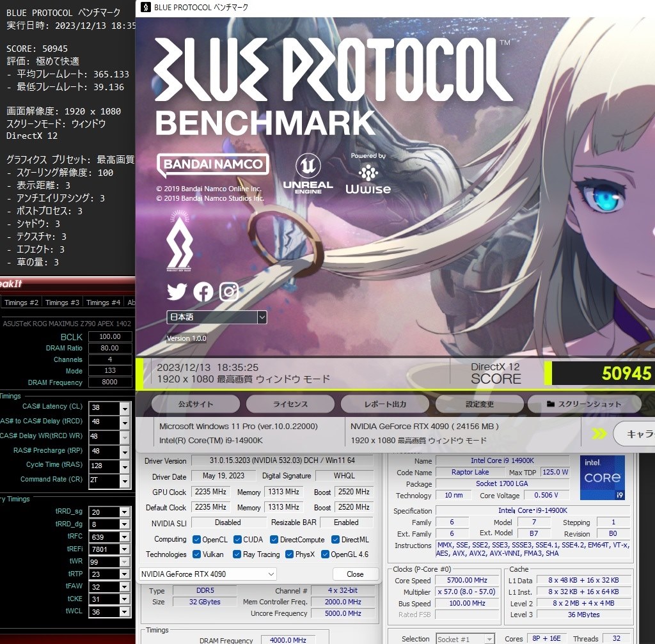Toggle the Ray Tracing checkbox
The image size is (655, 644).
pyautogui.click(x=237, y=554)
